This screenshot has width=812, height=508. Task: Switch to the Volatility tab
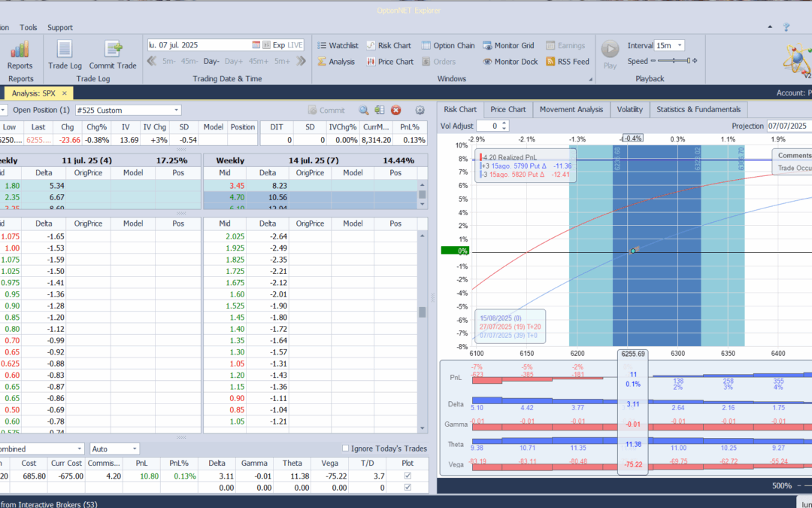[x=630, y=109]
